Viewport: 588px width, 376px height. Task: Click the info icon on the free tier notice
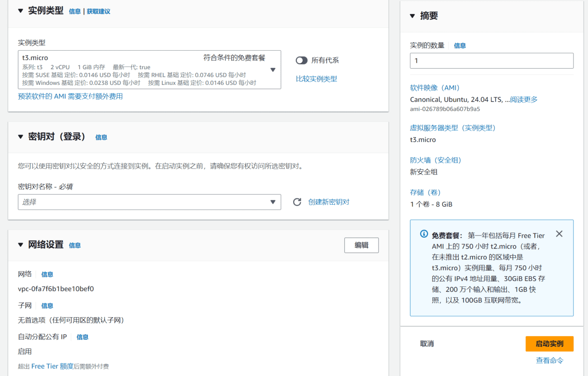[423, 234]
